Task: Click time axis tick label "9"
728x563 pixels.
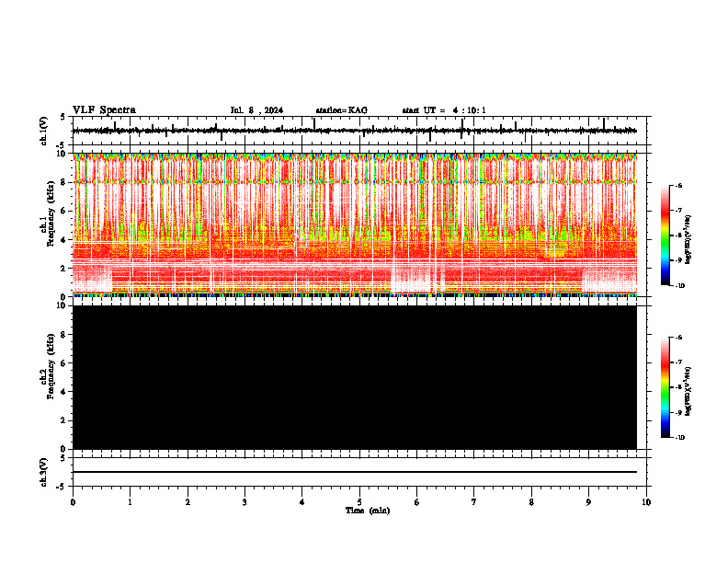Action: point(588,502)
